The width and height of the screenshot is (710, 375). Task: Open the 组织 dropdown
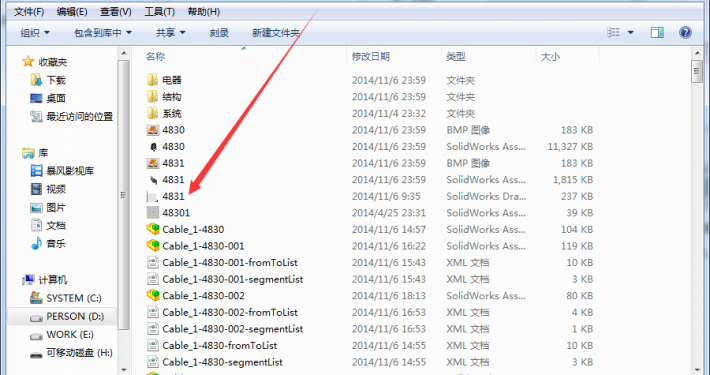point(35,33)
